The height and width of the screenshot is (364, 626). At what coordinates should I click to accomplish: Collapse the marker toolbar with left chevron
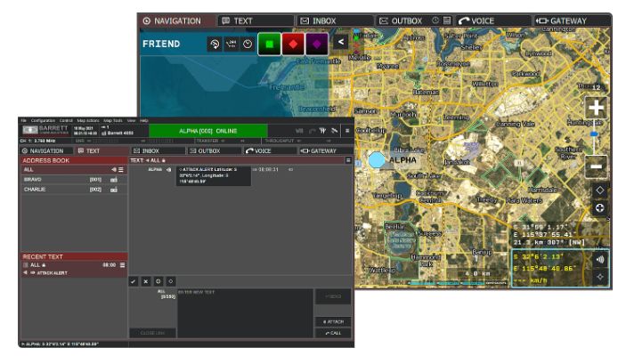click(x=342, y=43)
